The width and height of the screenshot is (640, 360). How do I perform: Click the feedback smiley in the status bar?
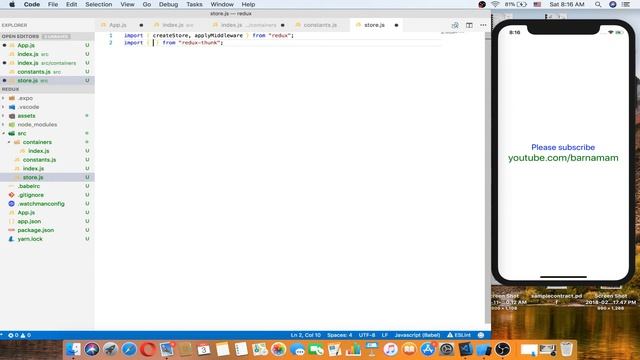[x=481, y=335]
